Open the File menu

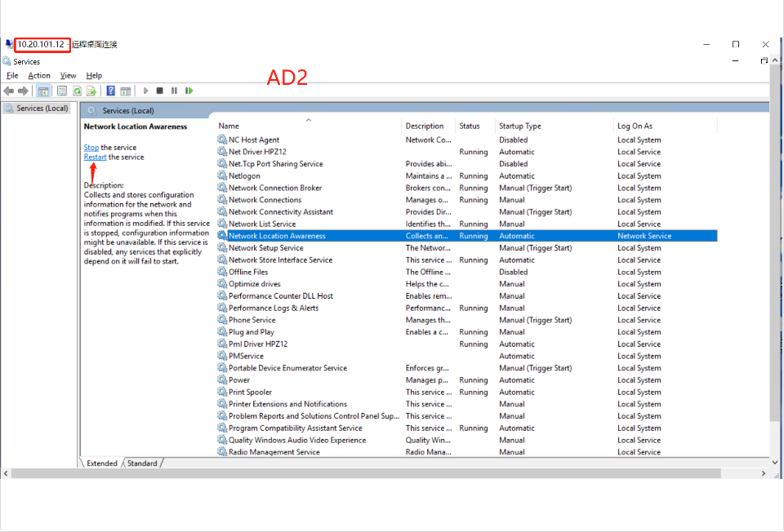pyautogui.click(x=12, y=75)
